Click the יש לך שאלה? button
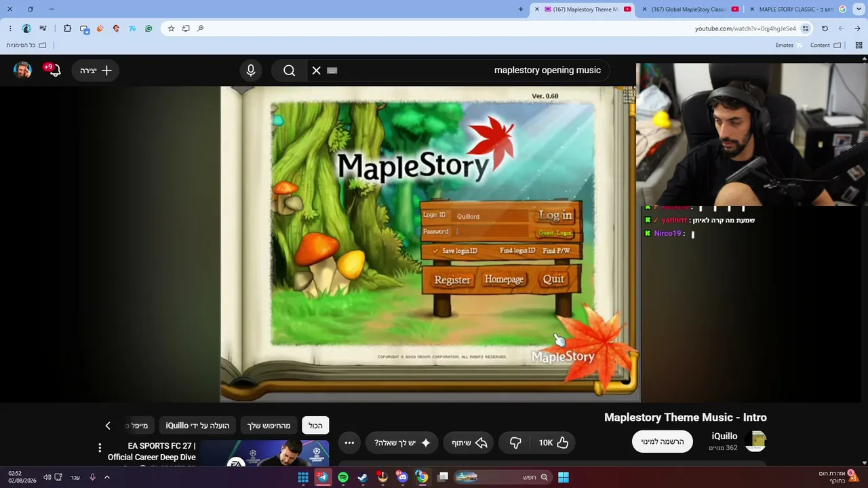 (403, 443)
